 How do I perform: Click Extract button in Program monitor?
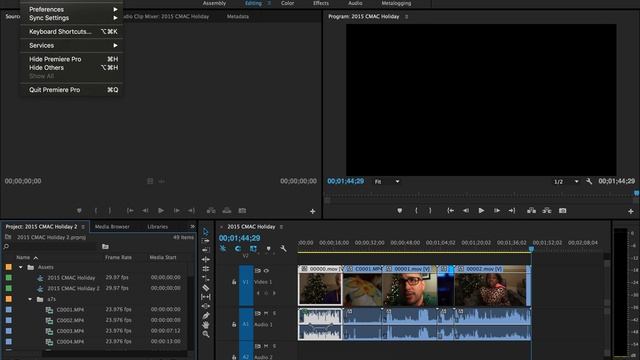(547, 211)
